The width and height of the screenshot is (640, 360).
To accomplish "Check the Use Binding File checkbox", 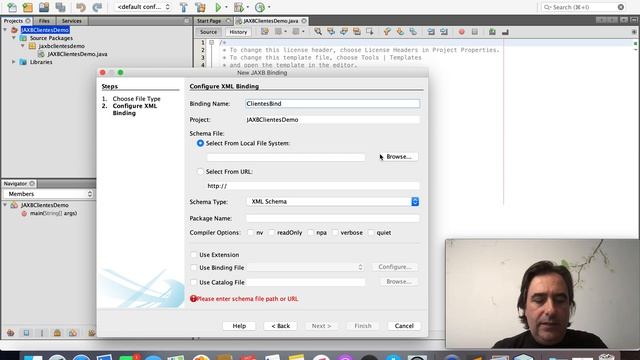I will pos(193,268).
